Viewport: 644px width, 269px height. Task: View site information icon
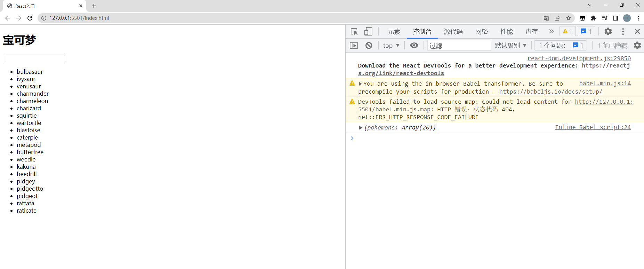(x=44, y=18)
